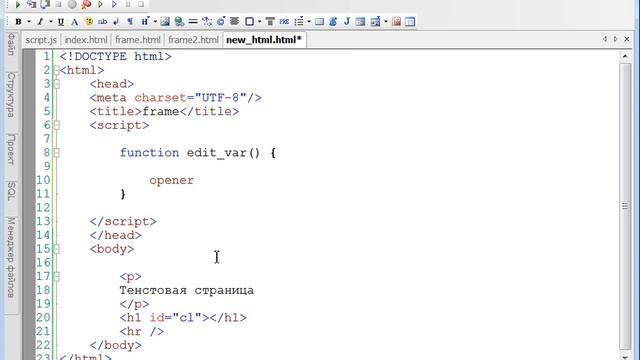Switch to the frame2.html tab
Screen dimensions: 640x360
[x=193, y=40]
